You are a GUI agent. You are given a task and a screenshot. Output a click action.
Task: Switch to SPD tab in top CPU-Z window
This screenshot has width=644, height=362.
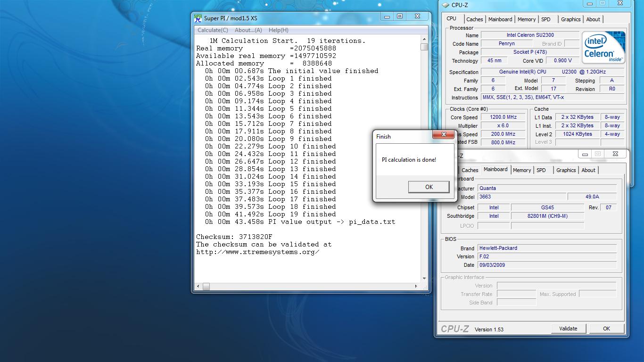click(x=545, y=19)
